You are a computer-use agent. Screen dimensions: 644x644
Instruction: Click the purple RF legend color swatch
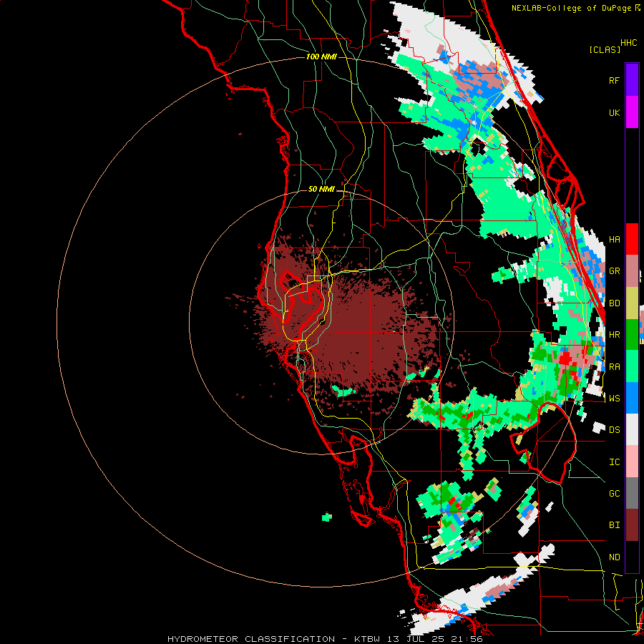[632, 80]
